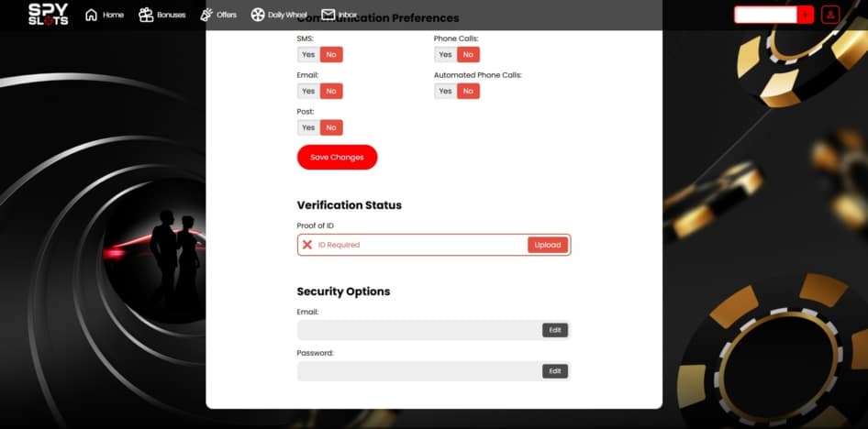868x429 pixels.
Task: Open the Home page icon
Action: tap(92, 15)
